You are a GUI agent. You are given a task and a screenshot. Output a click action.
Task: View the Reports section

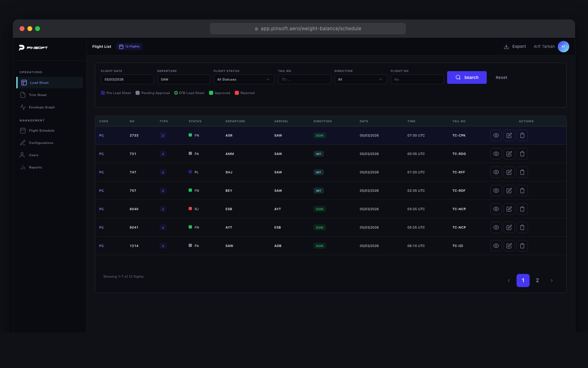(35, 167)
